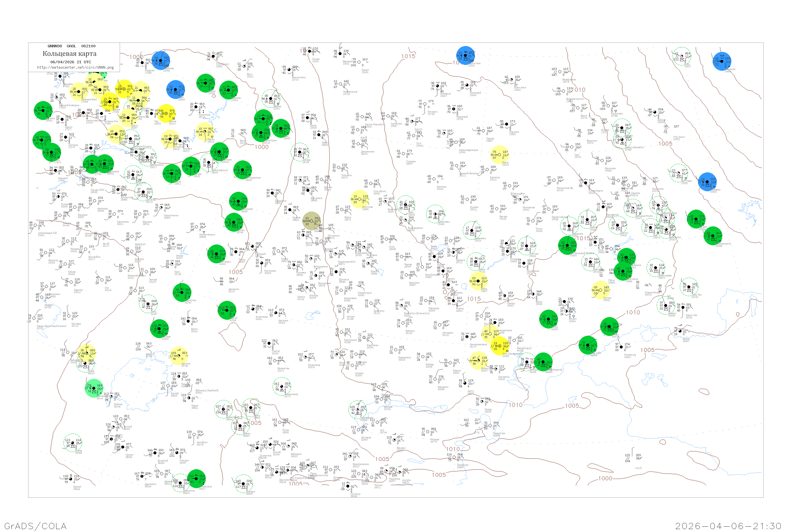Open the meteocenter.net UNNN.png URL
The image size is (798, 532).
(75, 68)
